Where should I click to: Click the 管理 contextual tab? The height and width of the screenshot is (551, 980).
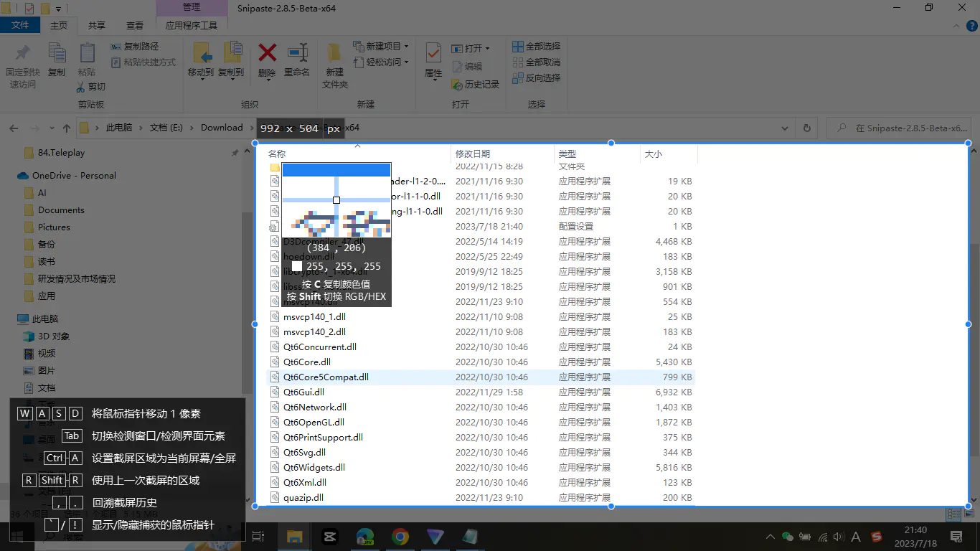click(192, 7)
